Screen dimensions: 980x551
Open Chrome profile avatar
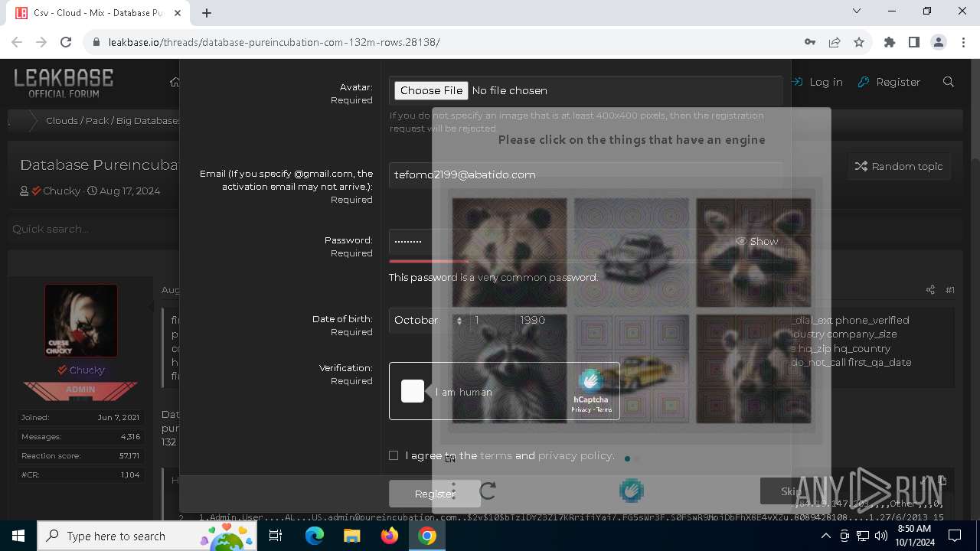(x=939, y=42)
